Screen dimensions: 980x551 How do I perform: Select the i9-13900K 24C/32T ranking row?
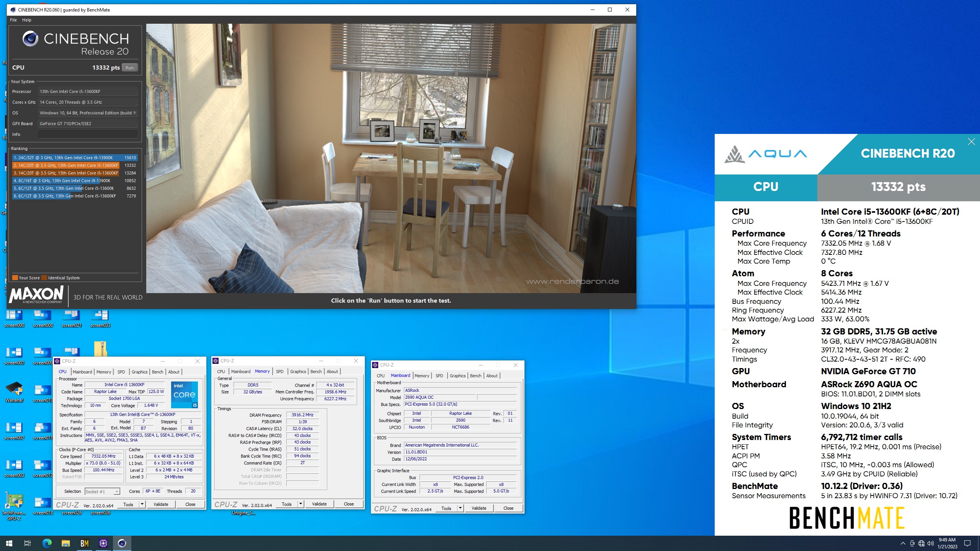[75, 158]
